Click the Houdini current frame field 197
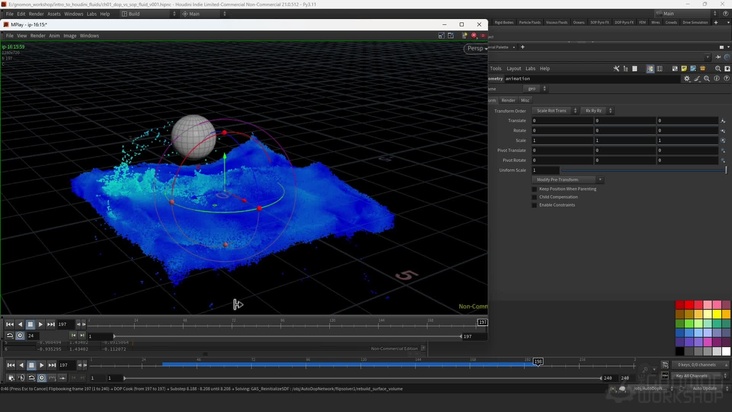 pos(66,365)
